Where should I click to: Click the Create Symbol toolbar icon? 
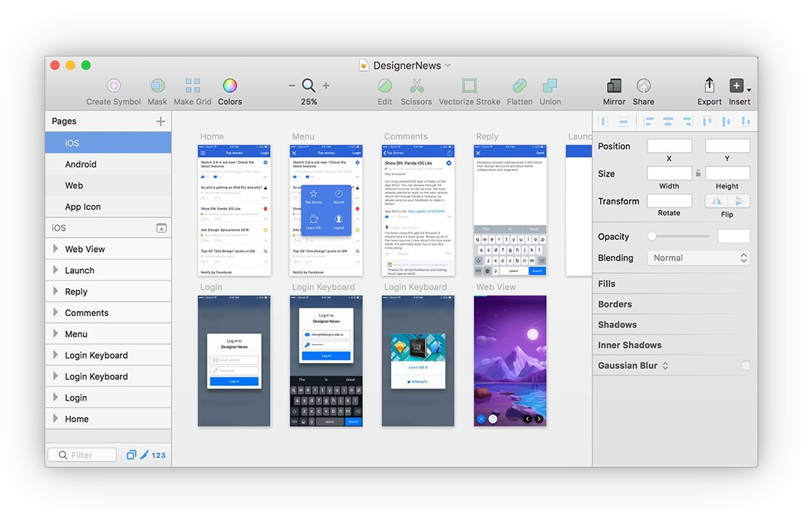click(x=113, y=85)
